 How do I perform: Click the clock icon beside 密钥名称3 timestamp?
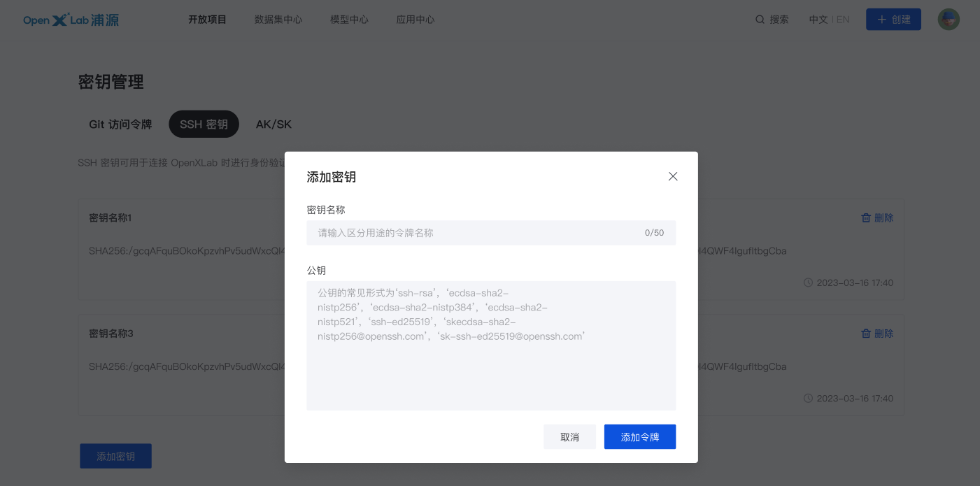(809, 398)
